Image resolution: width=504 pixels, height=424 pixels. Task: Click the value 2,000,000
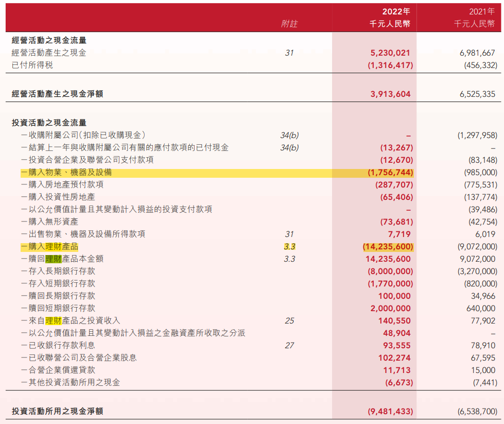tap(390, 309)
